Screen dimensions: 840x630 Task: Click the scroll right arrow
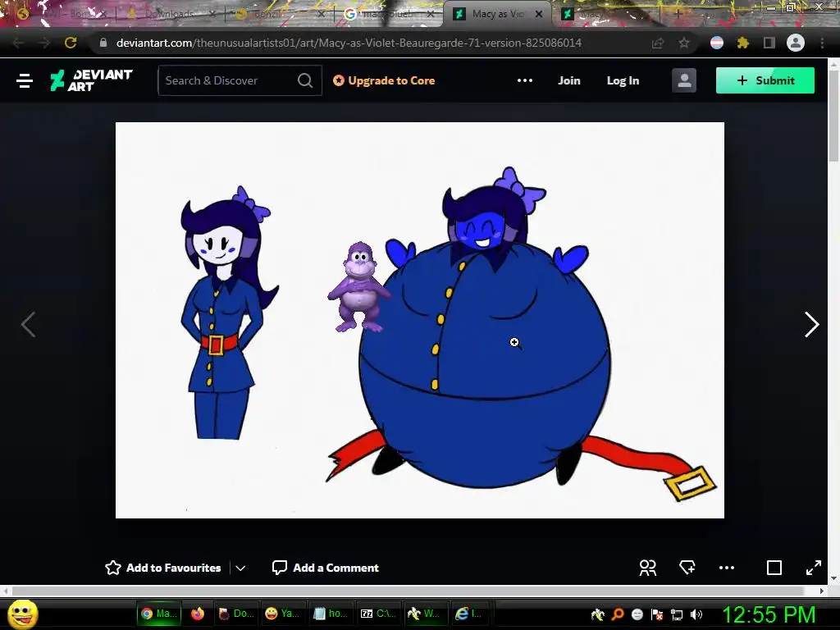pyautogui.click(x=822, y=591)
